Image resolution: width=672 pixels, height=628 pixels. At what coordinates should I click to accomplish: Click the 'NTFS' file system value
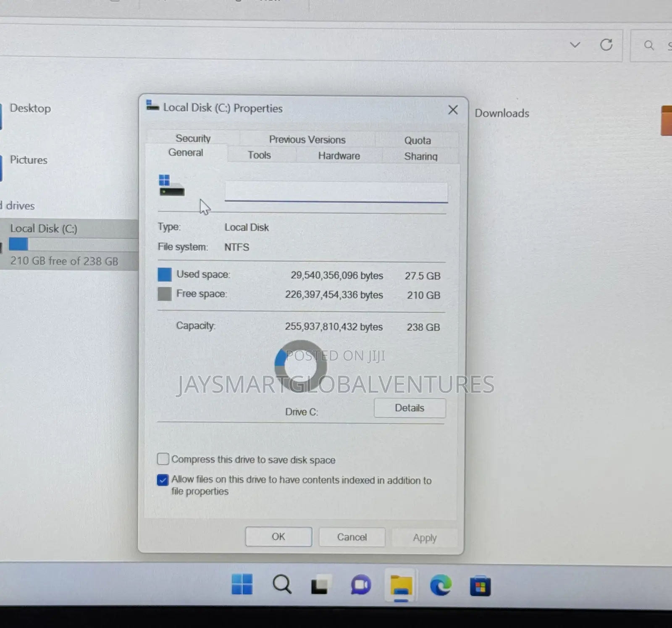236,247
